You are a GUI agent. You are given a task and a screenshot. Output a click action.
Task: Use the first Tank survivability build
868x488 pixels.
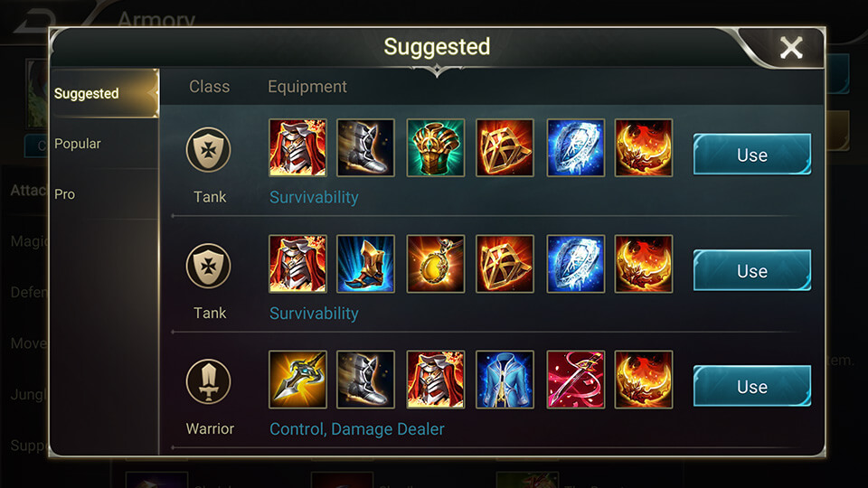click(x=751, y=155)
